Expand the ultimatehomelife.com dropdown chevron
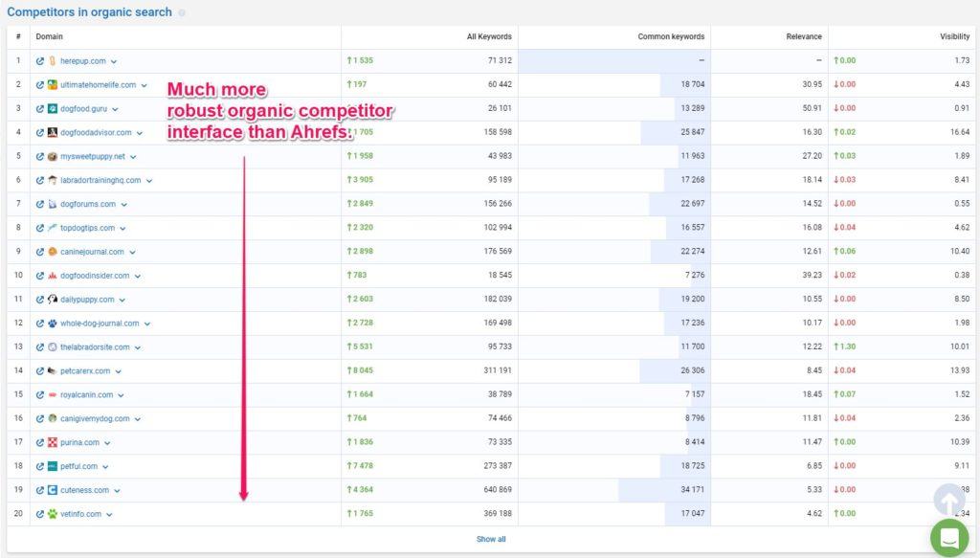 (x=144, y=85)
